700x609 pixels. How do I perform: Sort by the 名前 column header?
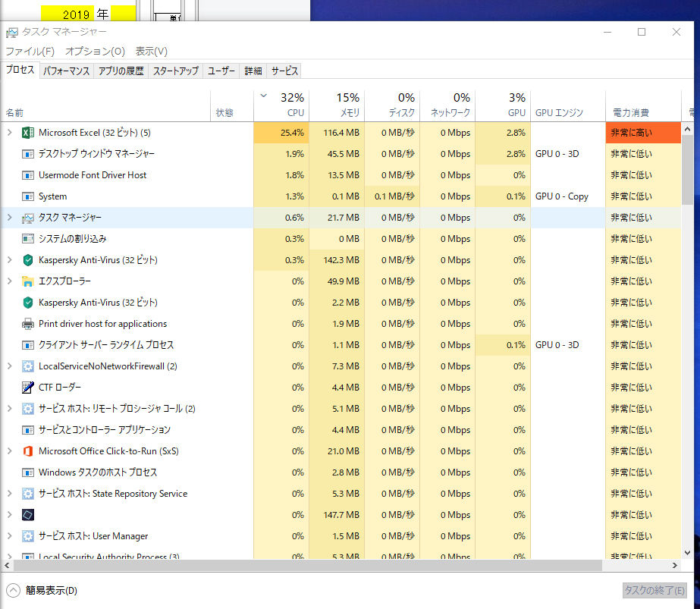105,105
